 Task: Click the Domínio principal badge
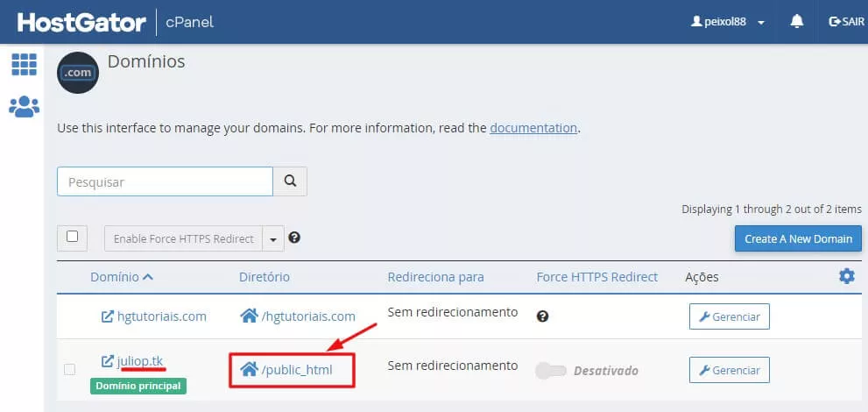click(138, 386)
